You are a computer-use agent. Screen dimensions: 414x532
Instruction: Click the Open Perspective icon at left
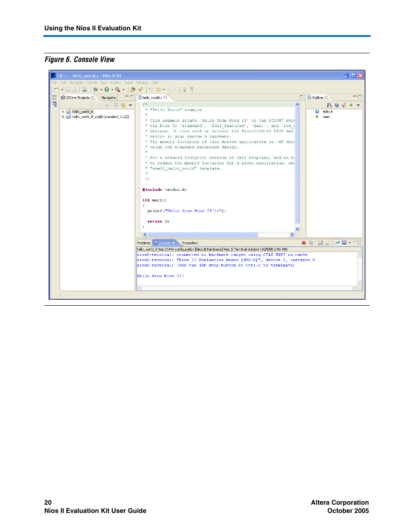pyautogui.click(x=54, y=98)
